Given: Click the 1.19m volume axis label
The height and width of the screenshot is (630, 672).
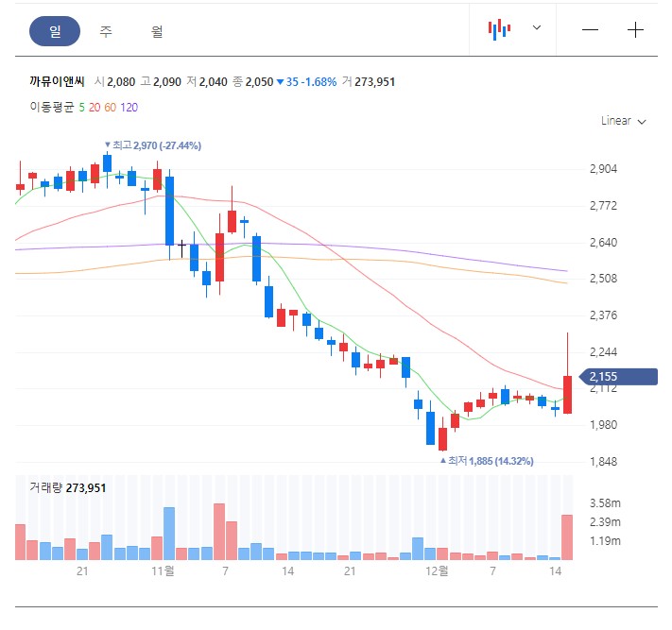Looking at the screenshot, I should coord(605,541).
